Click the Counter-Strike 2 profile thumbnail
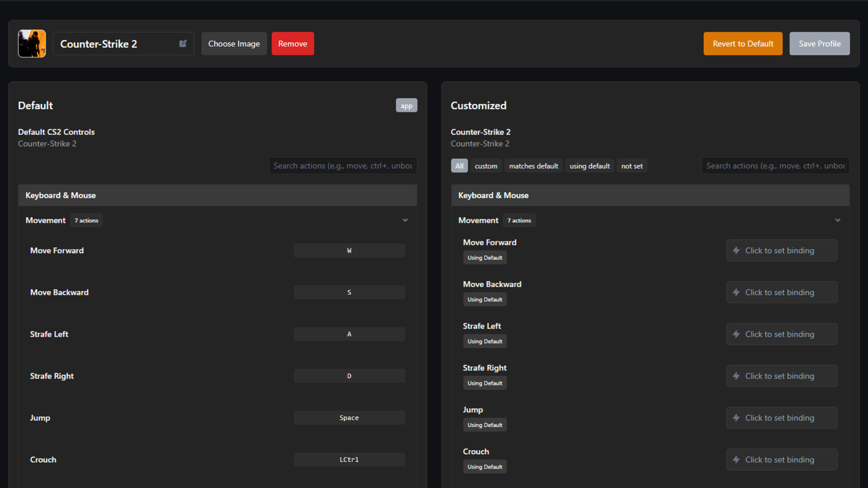Image resolution: width=868 pixels, height=488 pixels. click(x=32, y=44)
